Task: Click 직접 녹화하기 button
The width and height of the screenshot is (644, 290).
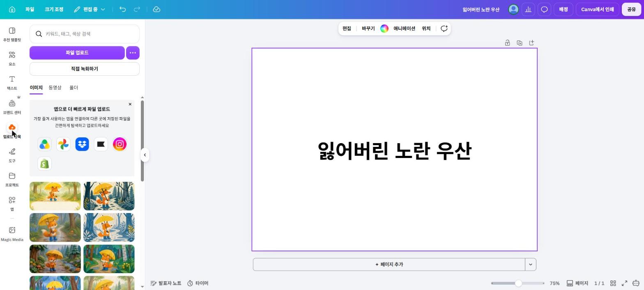Action: coord(85,69)
